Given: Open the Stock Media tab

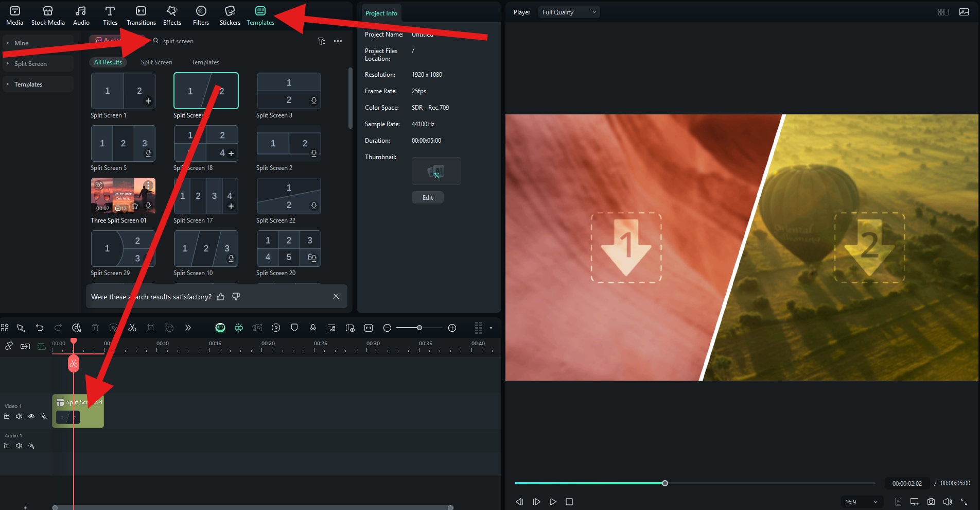Looking at the screenshot, I should pyautogui.click(x=48, y=15).
